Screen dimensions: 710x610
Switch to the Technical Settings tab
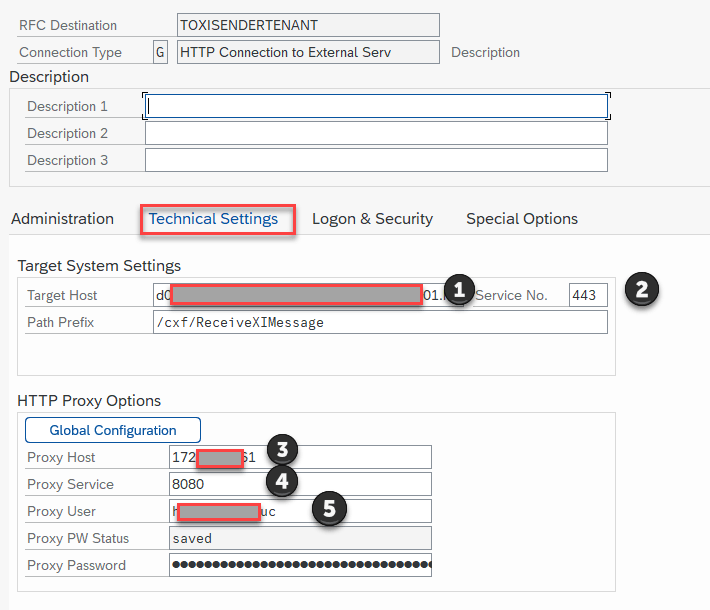(213, 218)
